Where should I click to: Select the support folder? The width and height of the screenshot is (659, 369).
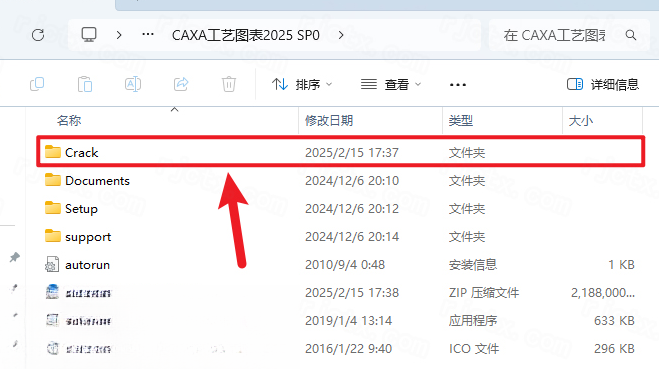340,237
